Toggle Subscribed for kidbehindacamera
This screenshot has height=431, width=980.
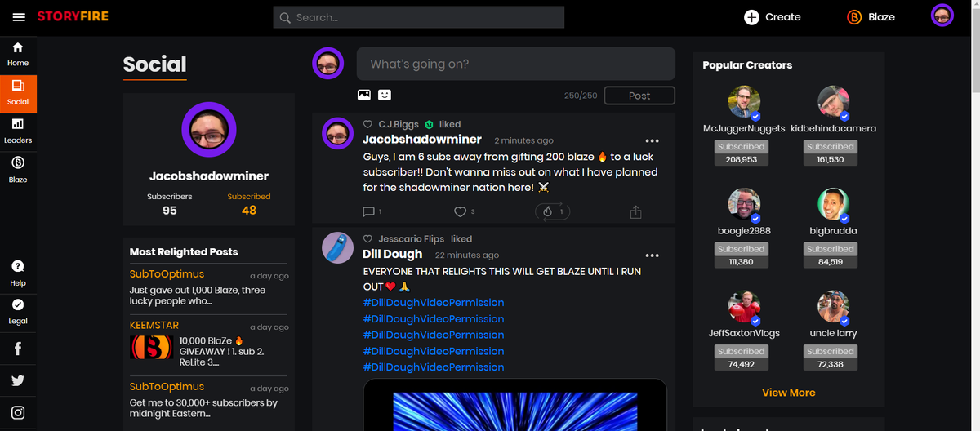(x=830, y=147)
